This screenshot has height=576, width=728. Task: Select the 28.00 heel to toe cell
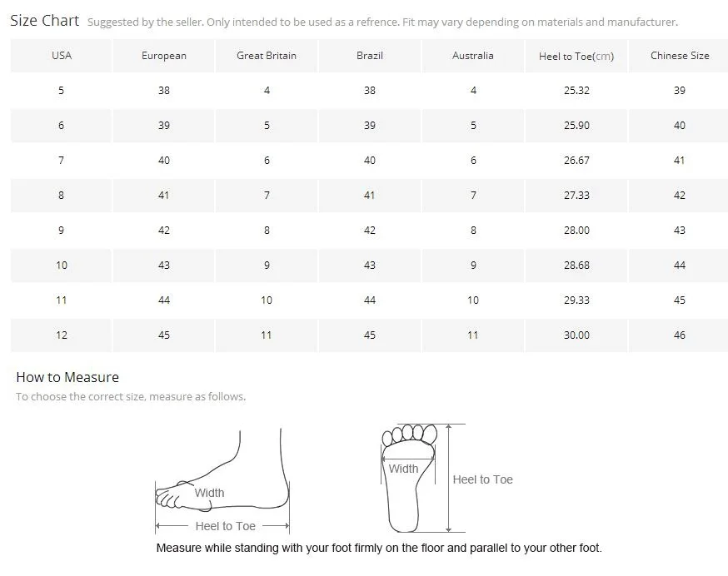coord(576,231)
